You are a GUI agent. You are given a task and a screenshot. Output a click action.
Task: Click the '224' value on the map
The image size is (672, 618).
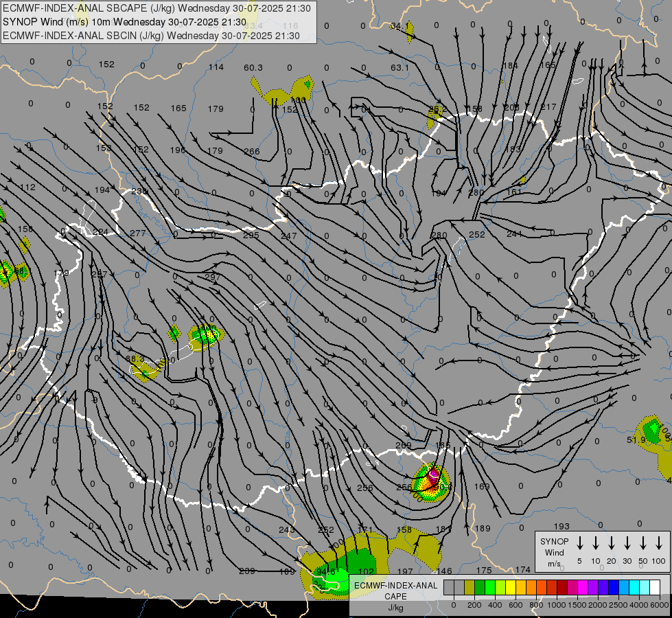pyautogui.click(x=100, y=232)
